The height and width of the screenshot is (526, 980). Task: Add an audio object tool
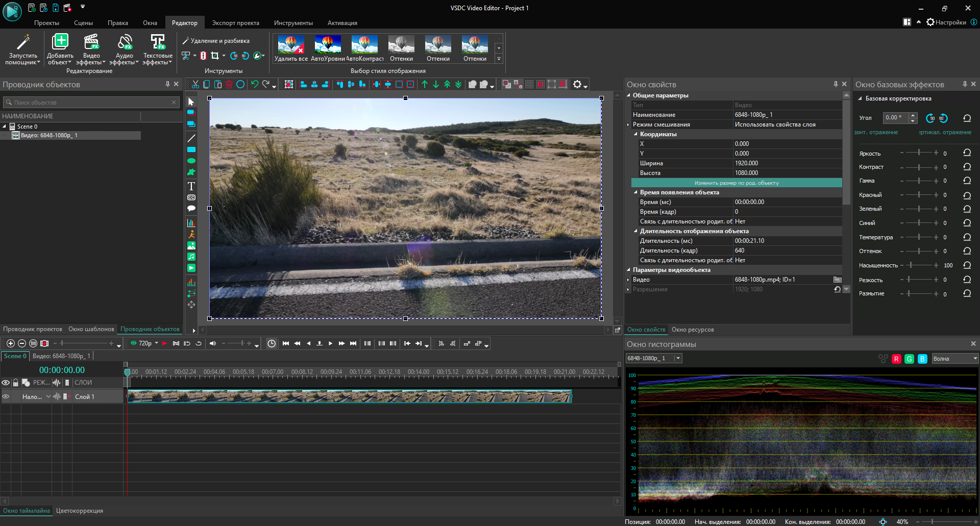point(191,257)
